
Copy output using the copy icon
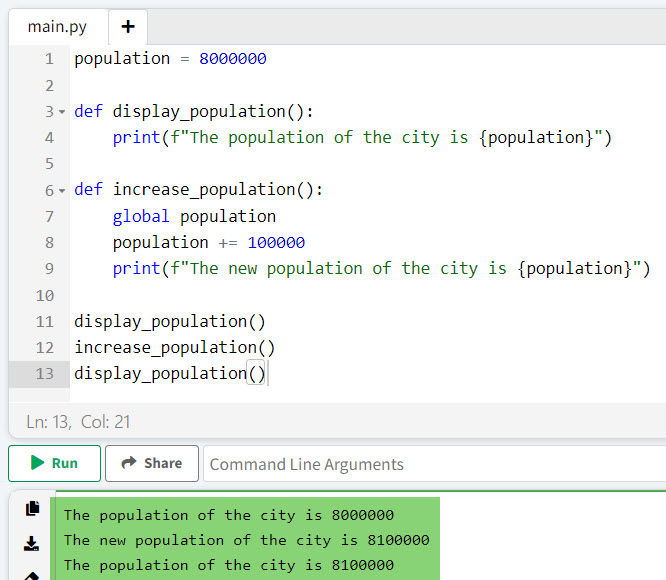32,508
